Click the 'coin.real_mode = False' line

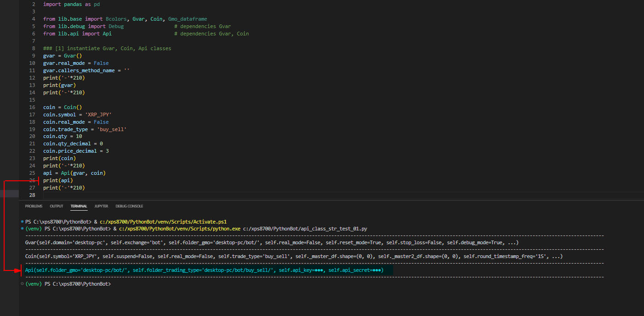76,122
